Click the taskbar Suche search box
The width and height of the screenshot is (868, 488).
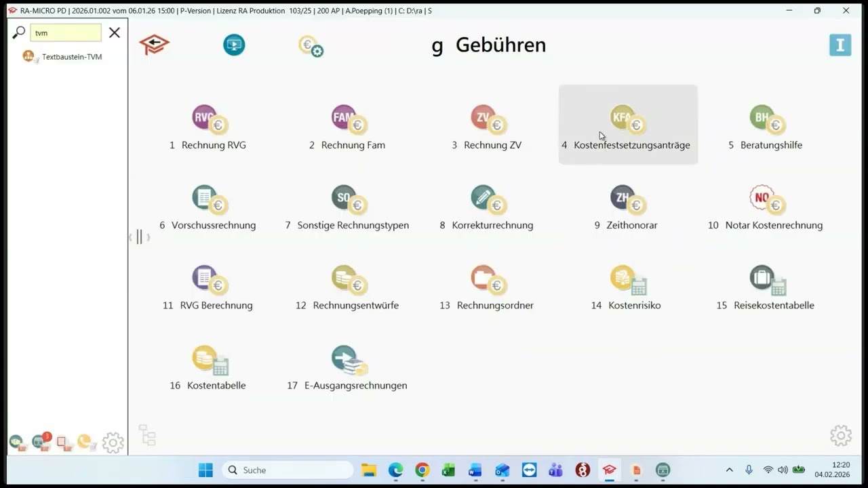288,470
